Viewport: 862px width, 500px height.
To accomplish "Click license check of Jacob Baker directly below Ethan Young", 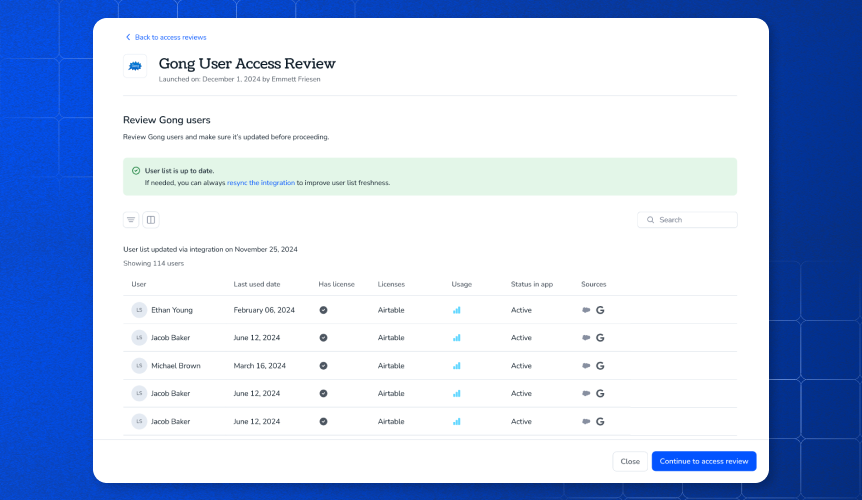I will pyautogui.click(x=323, y=338).
